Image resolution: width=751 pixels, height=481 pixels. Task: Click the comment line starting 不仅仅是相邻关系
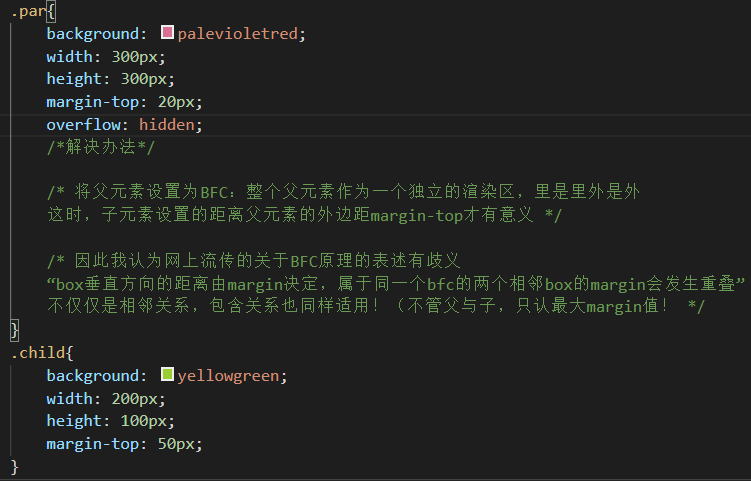[x=375, y=306]
